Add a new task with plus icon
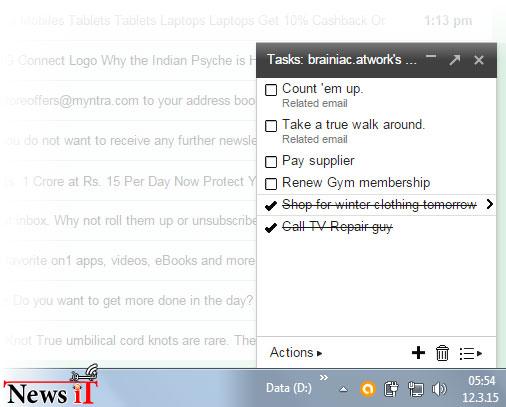 click(418, 353)
